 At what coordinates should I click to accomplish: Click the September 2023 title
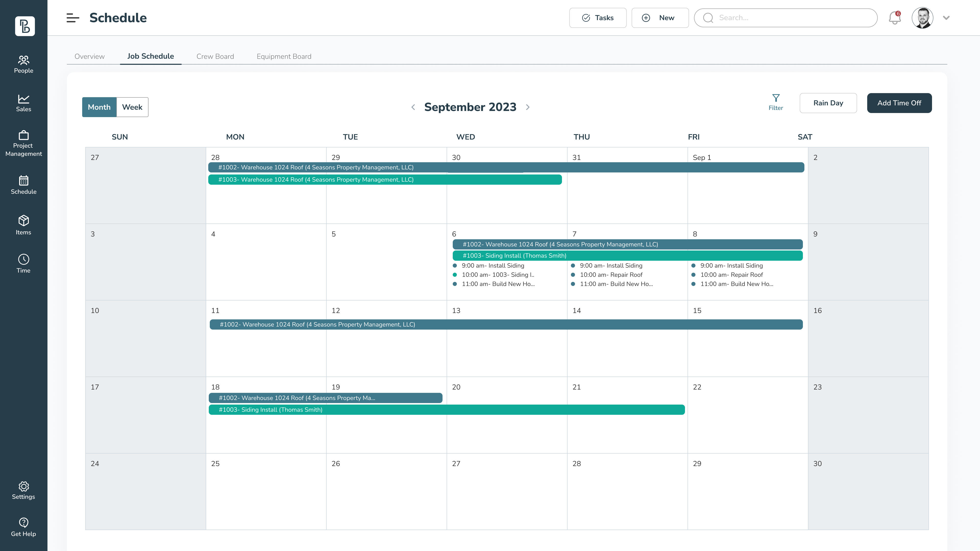(x=470, y=107)
